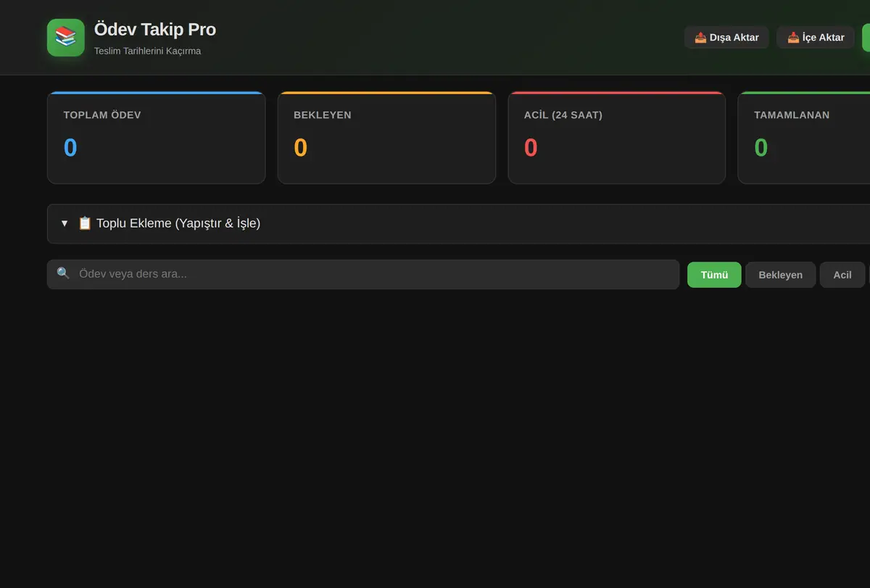This screenshot has height=588, width=870.
Task: Click the books app logo icon
Action: (x=66, y=38)
